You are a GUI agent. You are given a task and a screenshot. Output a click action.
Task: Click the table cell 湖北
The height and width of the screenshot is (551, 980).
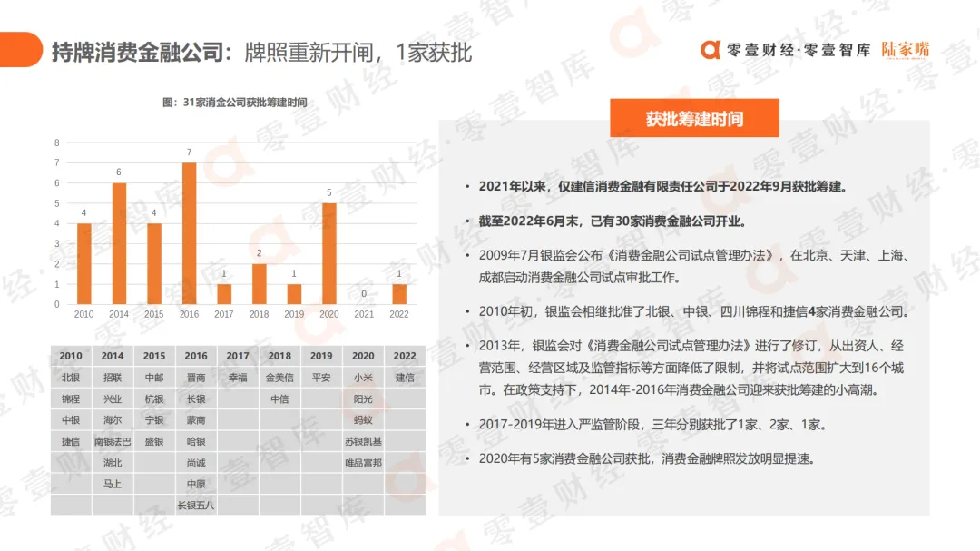coord(113,463)
